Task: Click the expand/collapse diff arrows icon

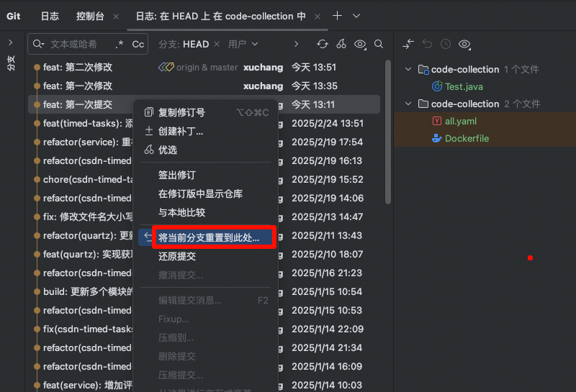Action: coord(408,44)
